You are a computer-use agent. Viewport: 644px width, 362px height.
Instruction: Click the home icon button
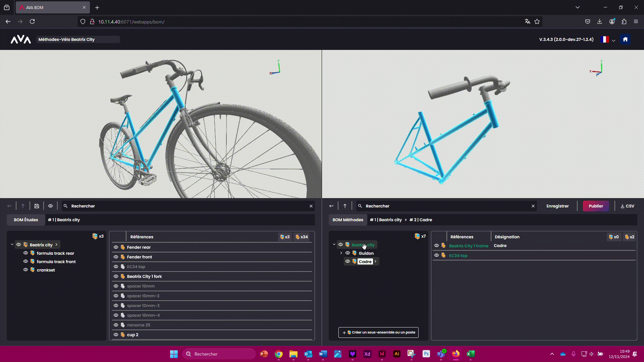tap(625, 39)
